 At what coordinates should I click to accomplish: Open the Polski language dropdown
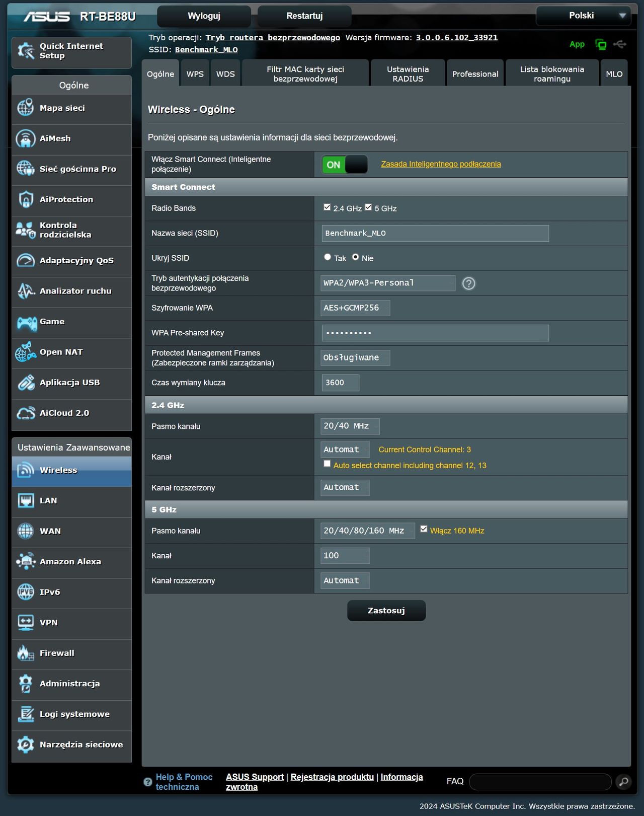click(x=583, y=16)
